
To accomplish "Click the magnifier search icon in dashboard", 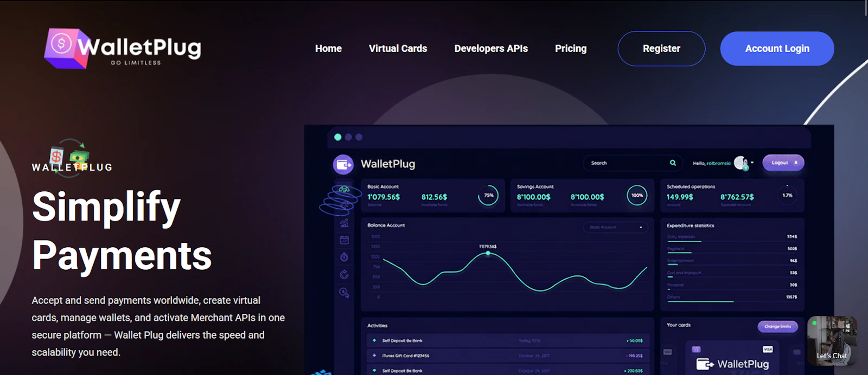I will click(x=673, y=163).
